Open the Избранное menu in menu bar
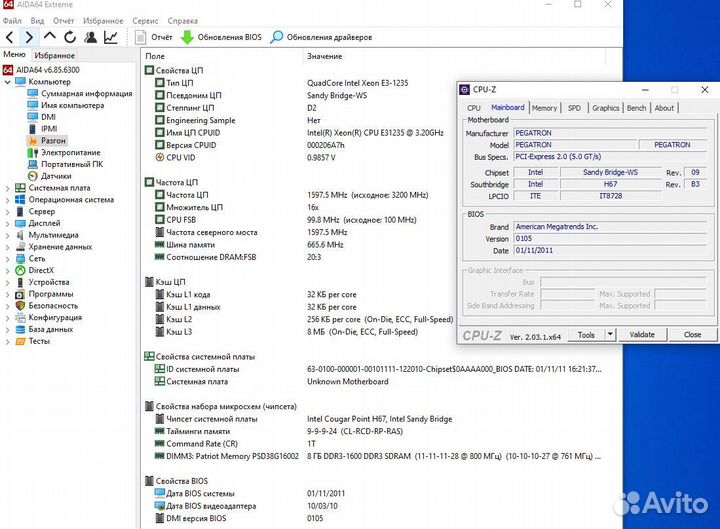Image resolution: width=720 pixels, height=529 pixels. [x=103, y=21]
